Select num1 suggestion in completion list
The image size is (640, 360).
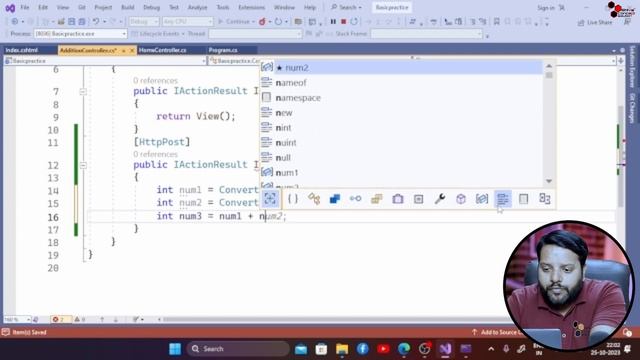click(402, 173)
